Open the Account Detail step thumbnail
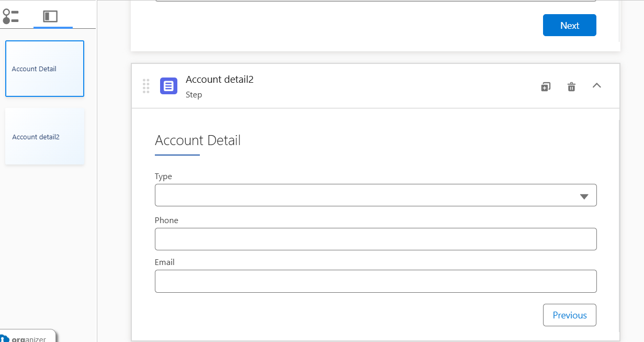Viewport: 644px width, 342px height. pyautogui.click(x=44, y=69)
